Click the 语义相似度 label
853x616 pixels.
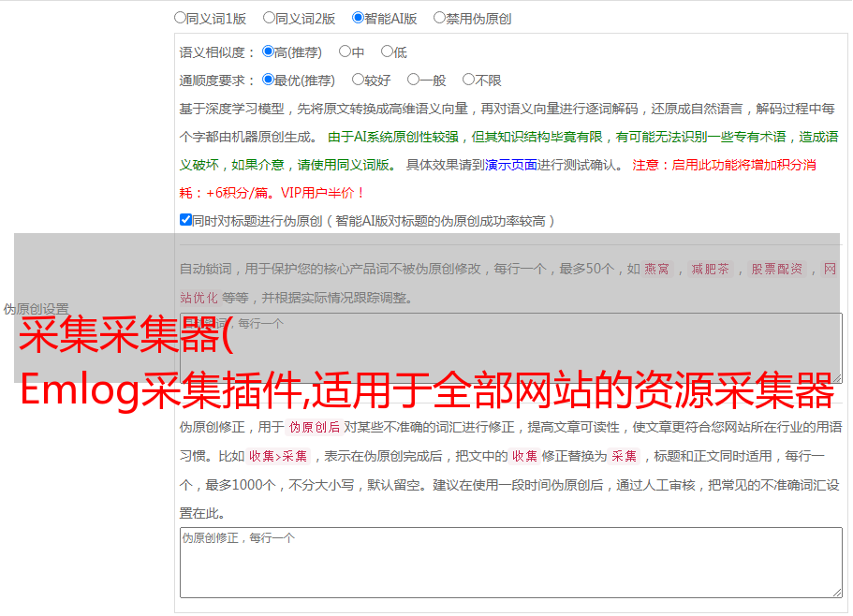[x=217, y=52]
